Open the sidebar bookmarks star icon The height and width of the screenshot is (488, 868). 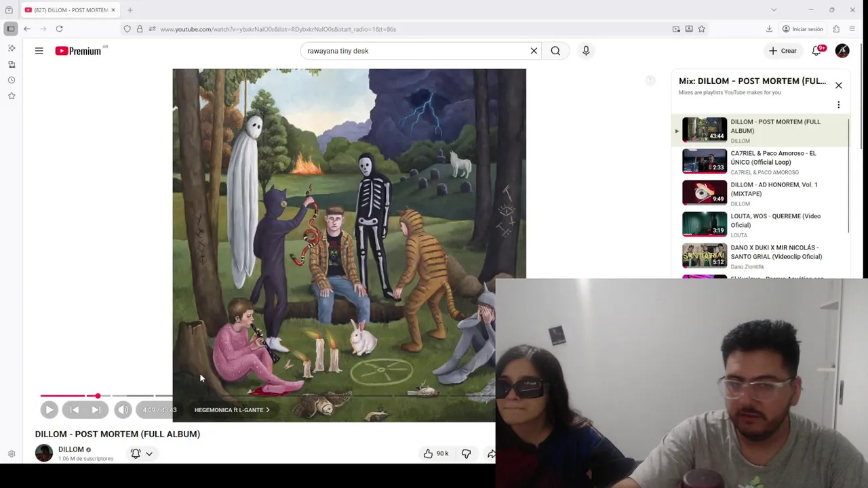click(12, 96)
